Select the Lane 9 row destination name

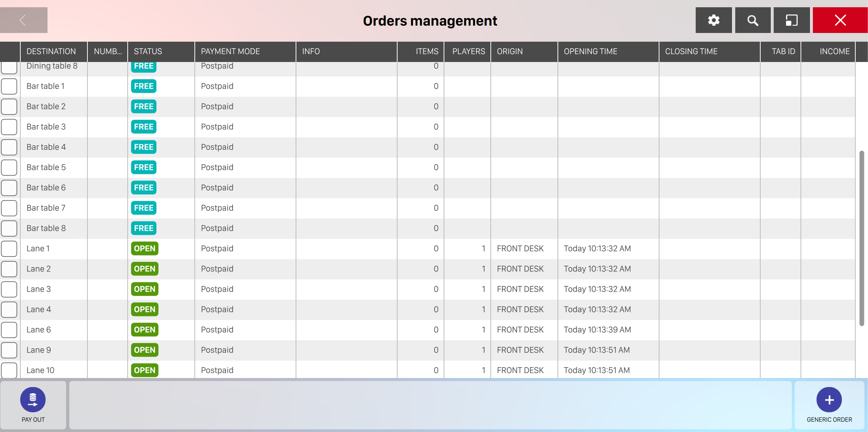click(39, 350)
